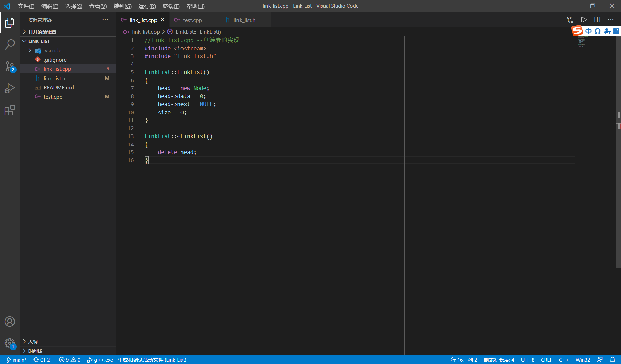Select UTF-8 encoding in status bar
The width and height of the screenshot is (621, 364).
point(528,360)
